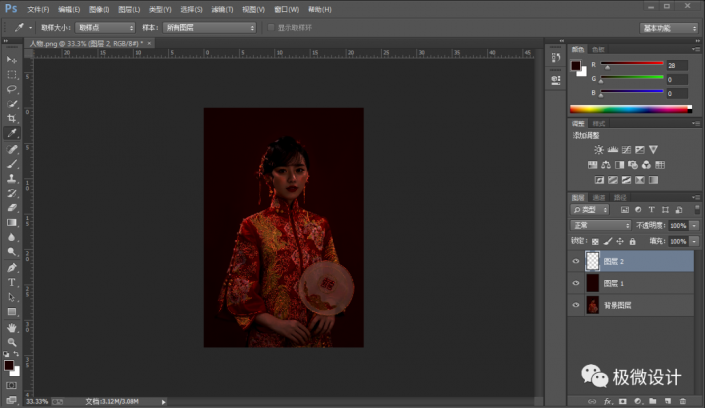Image resolution: width=705 pixels, height=408 pixels.
Task: Click the color spectrum ramp
Action: click(631, 109)
